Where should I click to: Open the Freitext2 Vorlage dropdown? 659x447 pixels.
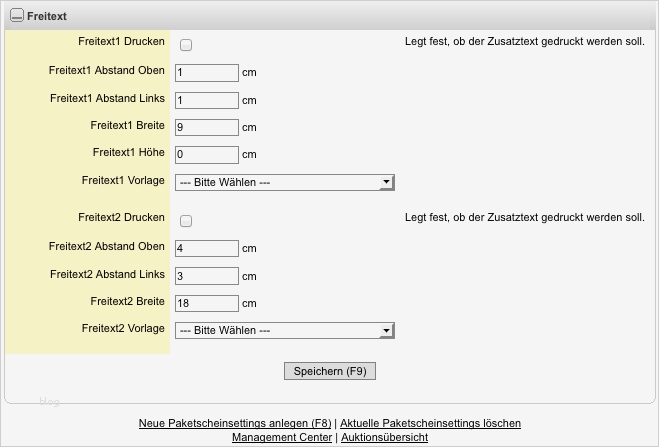click(285, 330)
